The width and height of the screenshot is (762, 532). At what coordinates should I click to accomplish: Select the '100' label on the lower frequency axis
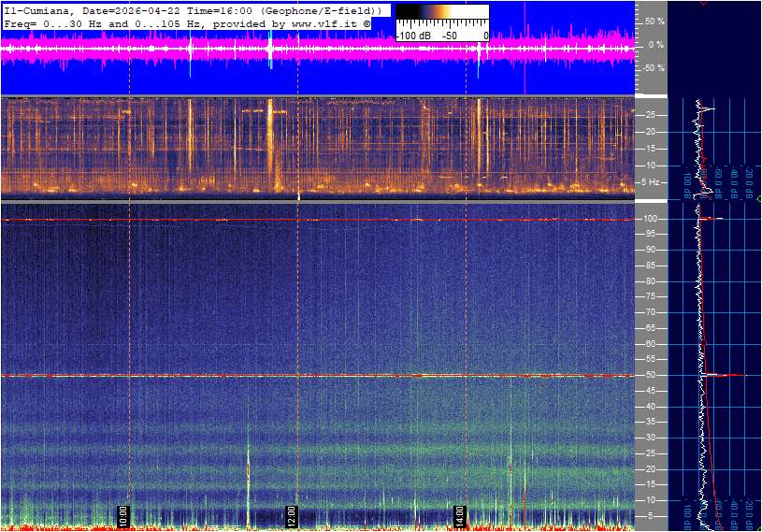point(650,219)
